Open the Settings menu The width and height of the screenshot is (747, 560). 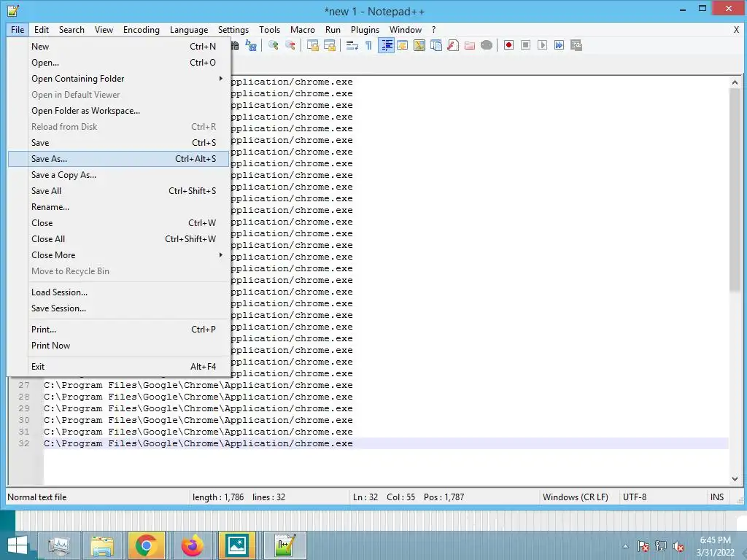coord(233,29)
